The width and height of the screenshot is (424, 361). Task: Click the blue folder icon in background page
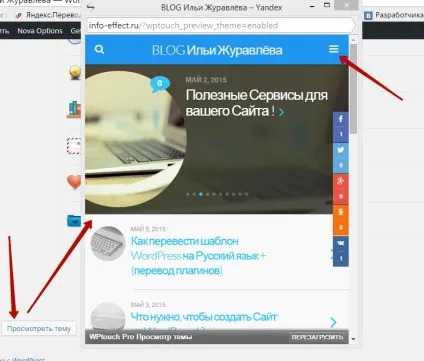pos(74,220)
